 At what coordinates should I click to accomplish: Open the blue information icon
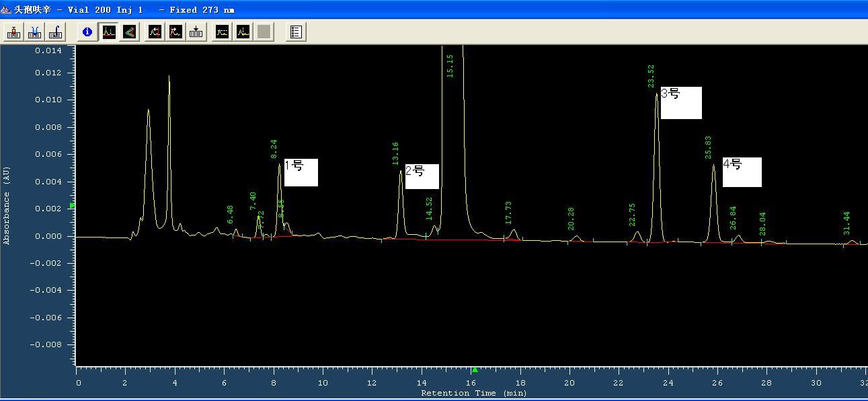pos(87,32)
